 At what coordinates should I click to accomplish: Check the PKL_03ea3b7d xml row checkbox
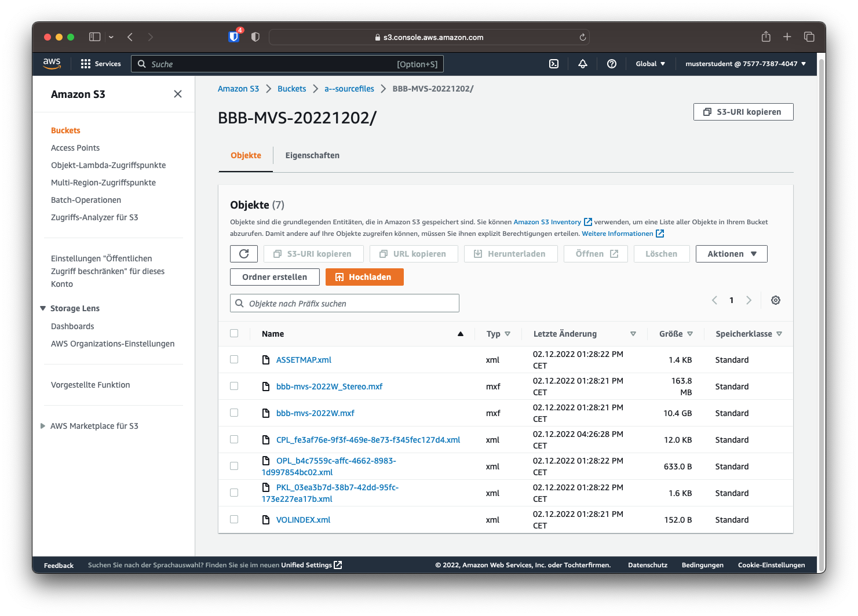click(234, 493)
